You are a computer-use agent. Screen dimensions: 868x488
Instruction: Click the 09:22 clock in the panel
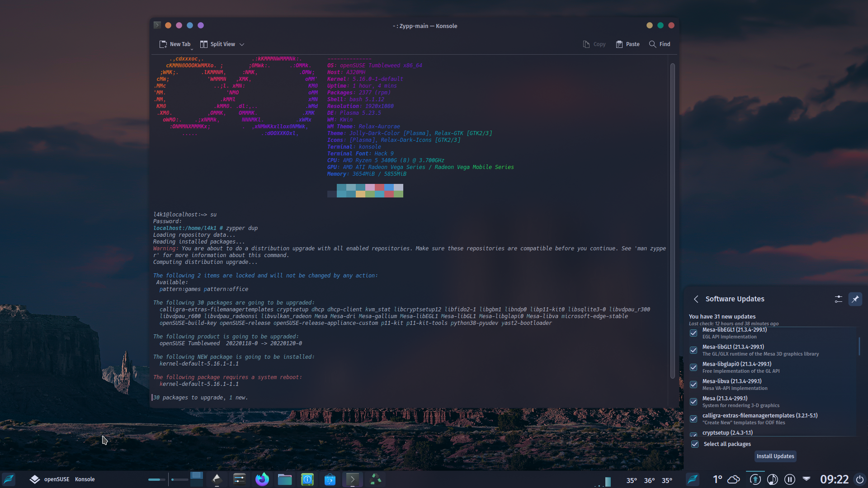834,479
